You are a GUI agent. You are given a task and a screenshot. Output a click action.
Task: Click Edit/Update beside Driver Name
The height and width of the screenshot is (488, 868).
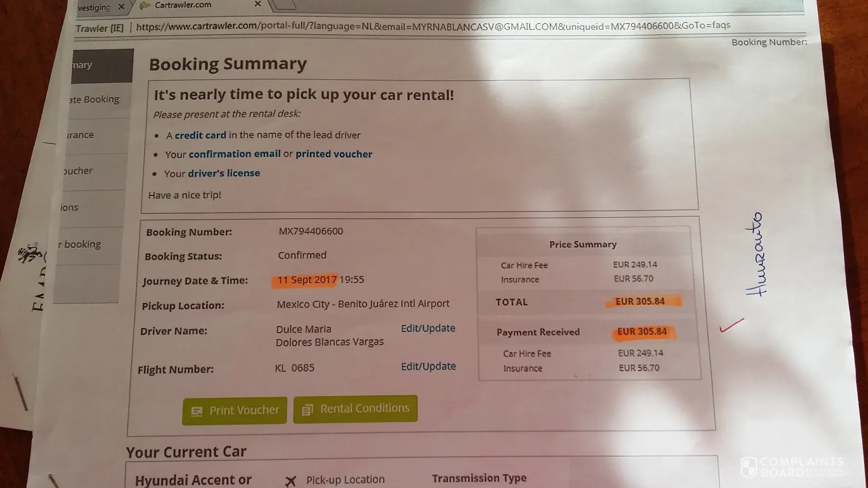click(428, 328)
